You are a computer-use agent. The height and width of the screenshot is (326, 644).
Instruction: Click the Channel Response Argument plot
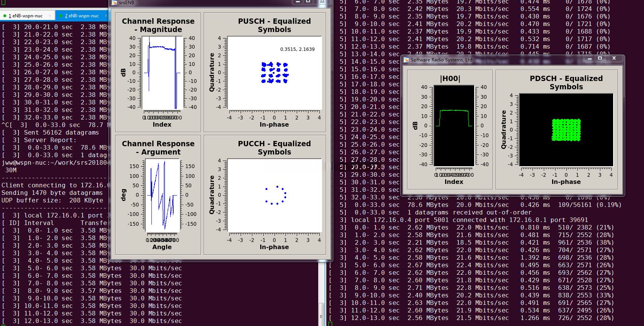[x=162, y=195]
